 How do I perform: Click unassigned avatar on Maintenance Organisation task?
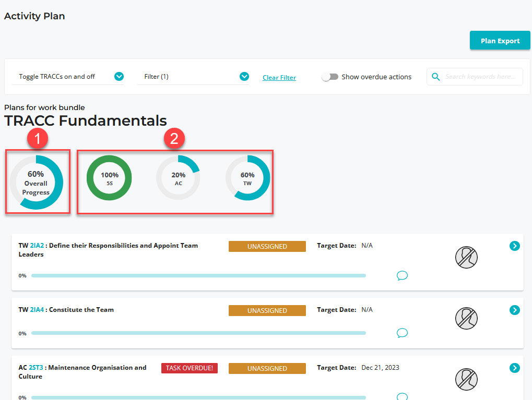(x=466, y=378)
